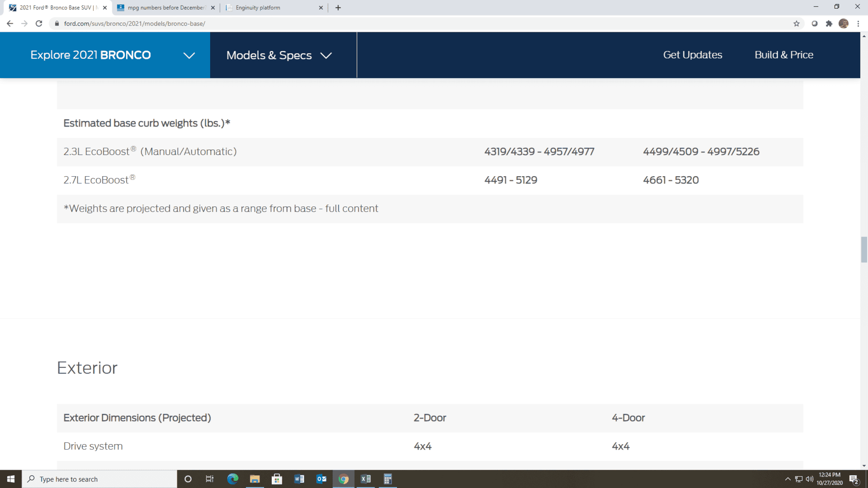Screen dimensions: 868x488
Task: Click the scroll-down arrow of the page scrollbar
Action: 864,466
